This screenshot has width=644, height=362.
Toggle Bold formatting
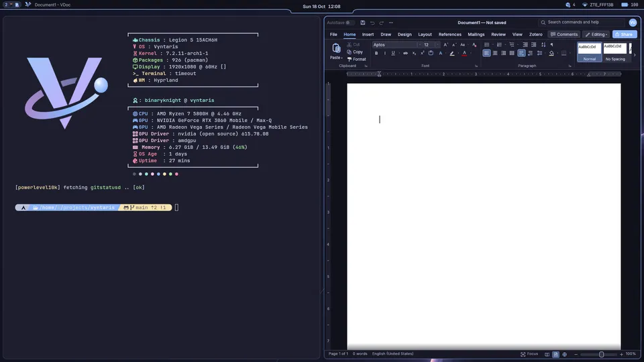click(x=376, y=54)
